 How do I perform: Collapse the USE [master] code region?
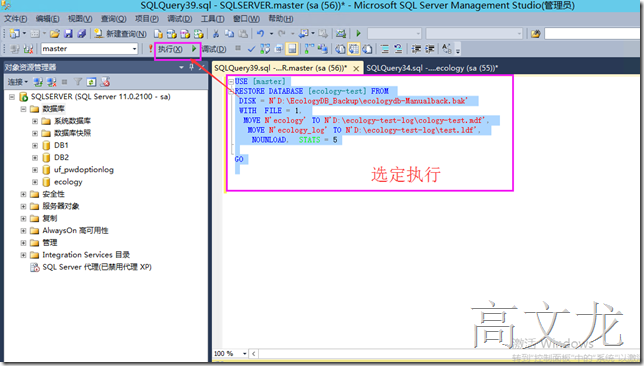click(231, 82)
